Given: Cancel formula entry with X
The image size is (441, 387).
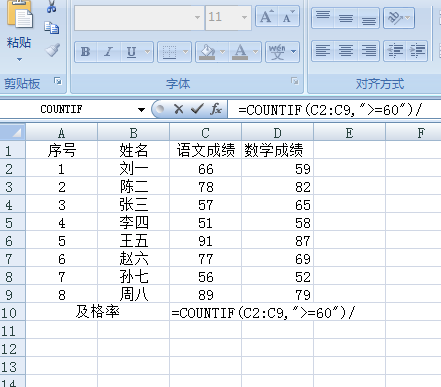Looking at the screenshot, I should point(179,109).
